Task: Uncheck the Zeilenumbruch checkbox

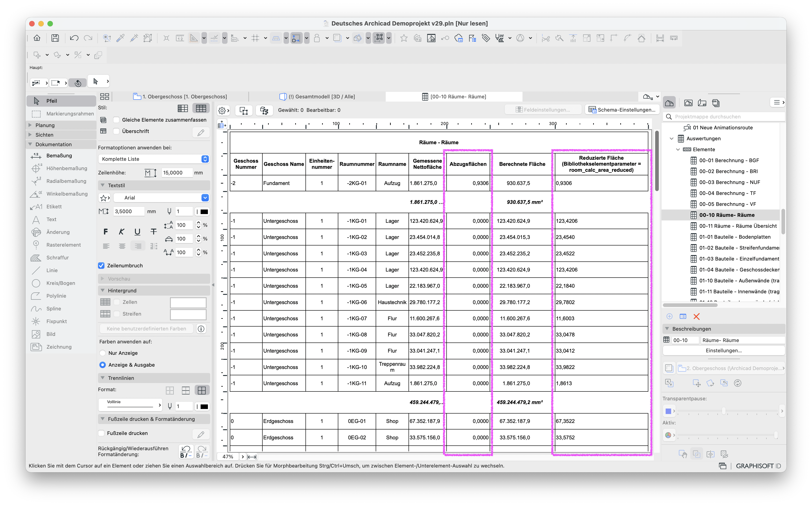Action: (x=101, y=266)
